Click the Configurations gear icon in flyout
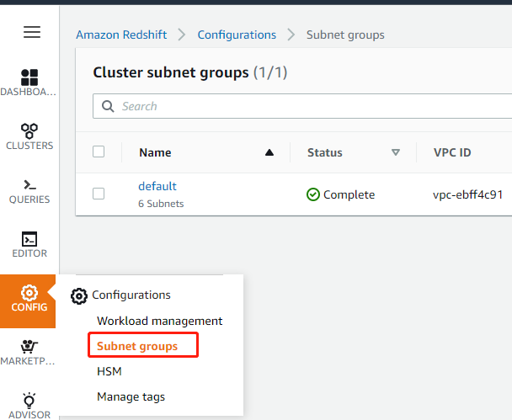Image resolution: width=512 pixels, height=420 pixels. (x=79, y=296)
